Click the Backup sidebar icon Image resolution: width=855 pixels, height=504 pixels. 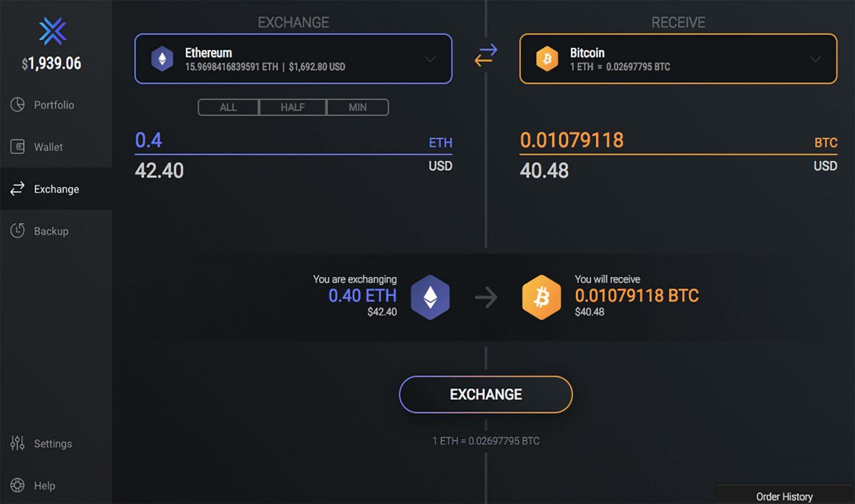tap(16, 231)
